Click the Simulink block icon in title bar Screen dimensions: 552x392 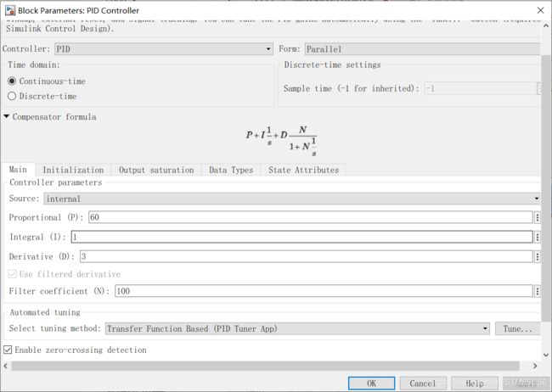pos(10,10)
